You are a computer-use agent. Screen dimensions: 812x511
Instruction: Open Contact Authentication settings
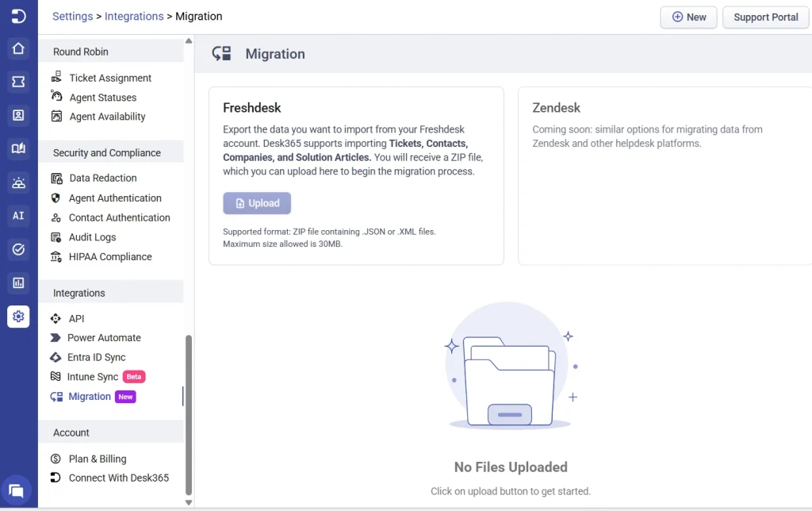pyautogui.click(x=119, y=217)
